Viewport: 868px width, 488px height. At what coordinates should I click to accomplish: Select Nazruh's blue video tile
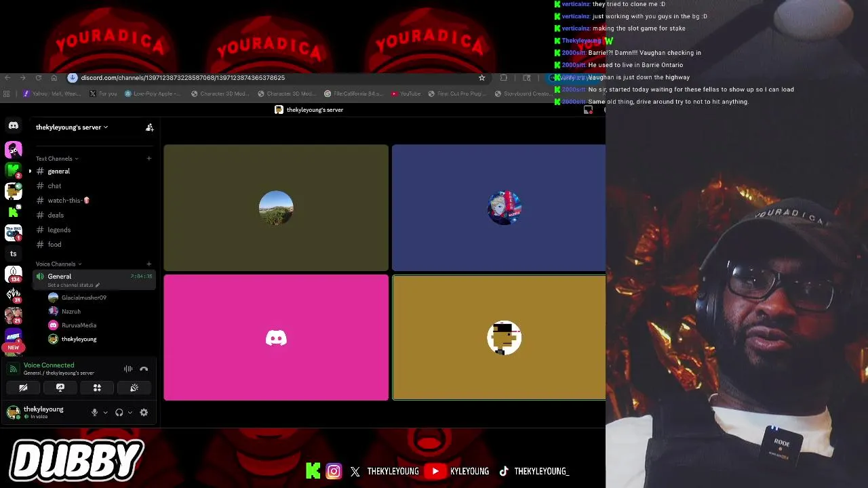(498, 207)
